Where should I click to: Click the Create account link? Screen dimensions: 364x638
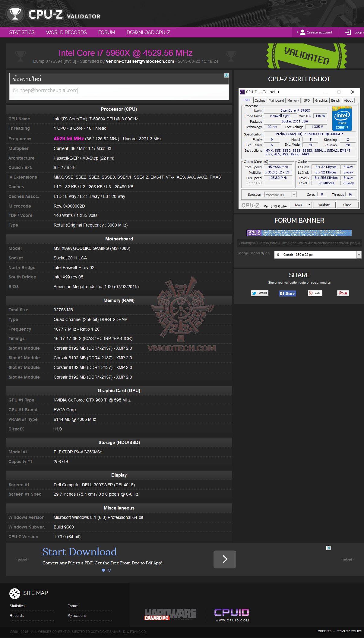(319, 32)
